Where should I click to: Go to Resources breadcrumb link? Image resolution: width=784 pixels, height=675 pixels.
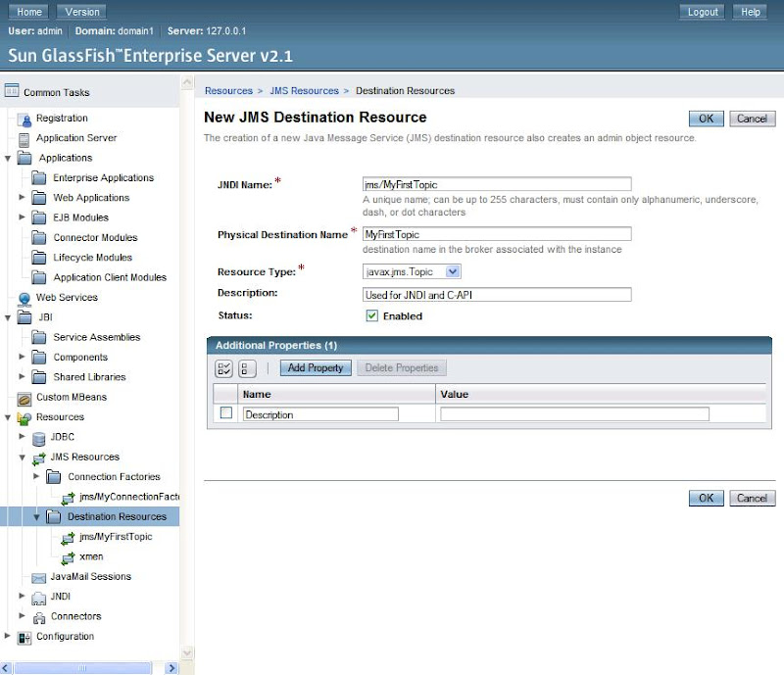pyautogui.click(x=228, y=90)
